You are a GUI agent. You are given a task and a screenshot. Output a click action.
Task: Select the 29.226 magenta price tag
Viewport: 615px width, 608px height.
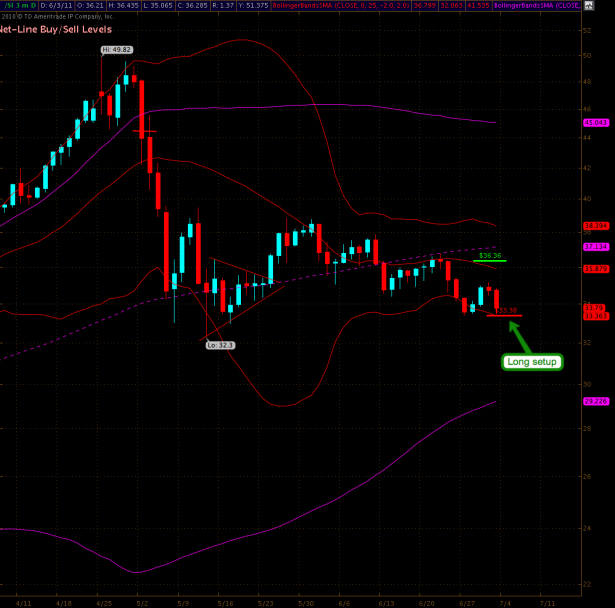pyautogui.click(x=596, y=401)
